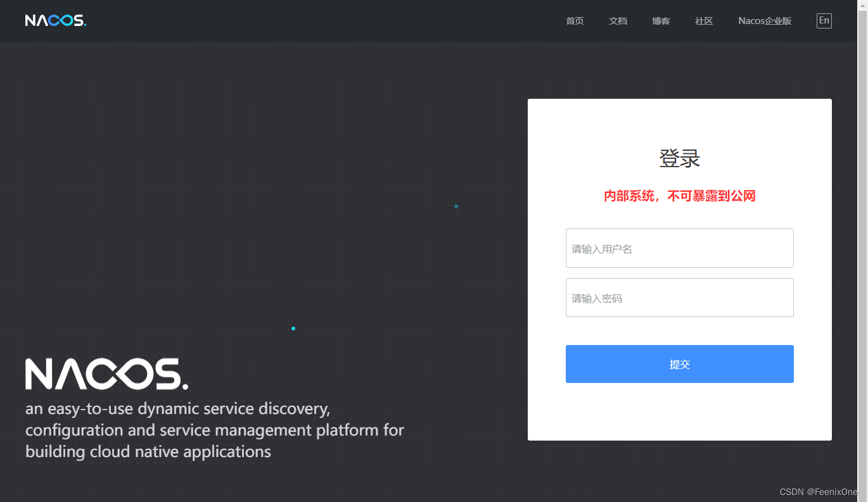Image resolution: width=868 pixels, height=502 pixels.
Task: Open the 社区 navigation link
Action: click(x=704, y=21)
